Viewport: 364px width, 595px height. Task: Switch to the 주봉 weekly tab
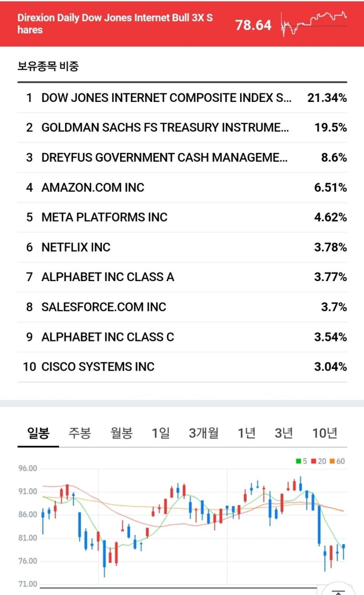click(80, 433)
